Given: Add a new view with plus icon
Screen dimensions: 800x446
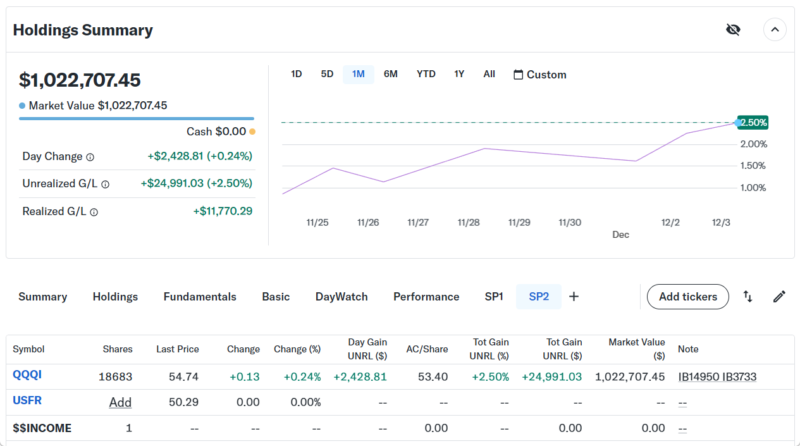Looking at the screenshot, I should (574, 297).
